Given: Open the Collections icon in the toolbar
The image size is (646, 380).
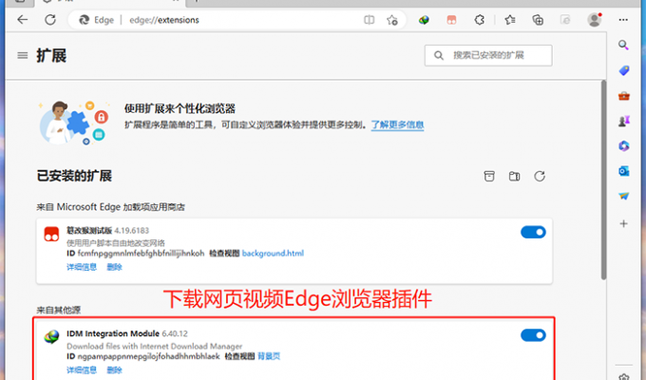Looking at the screenshot, I should (538, 20).
